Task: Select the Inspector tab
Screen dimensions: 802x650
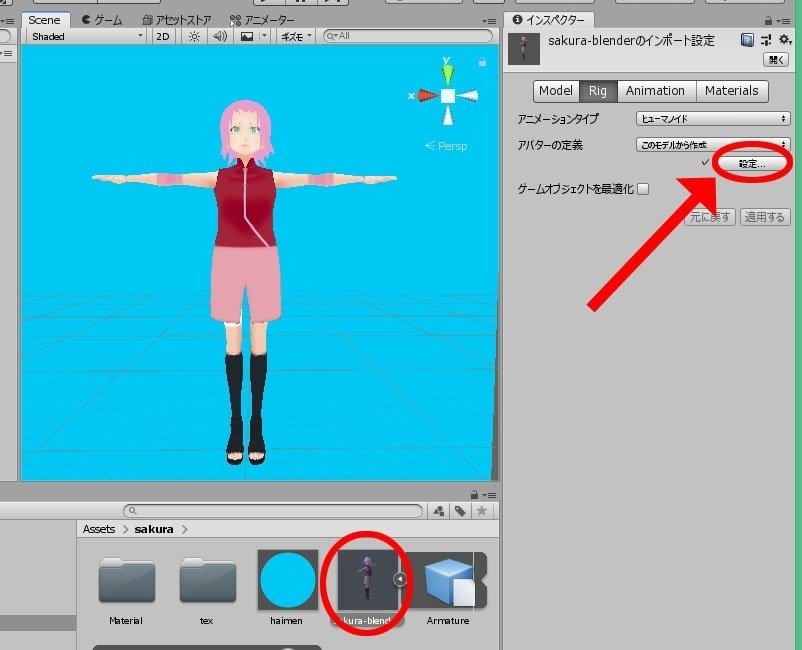Action: [549, 19]
